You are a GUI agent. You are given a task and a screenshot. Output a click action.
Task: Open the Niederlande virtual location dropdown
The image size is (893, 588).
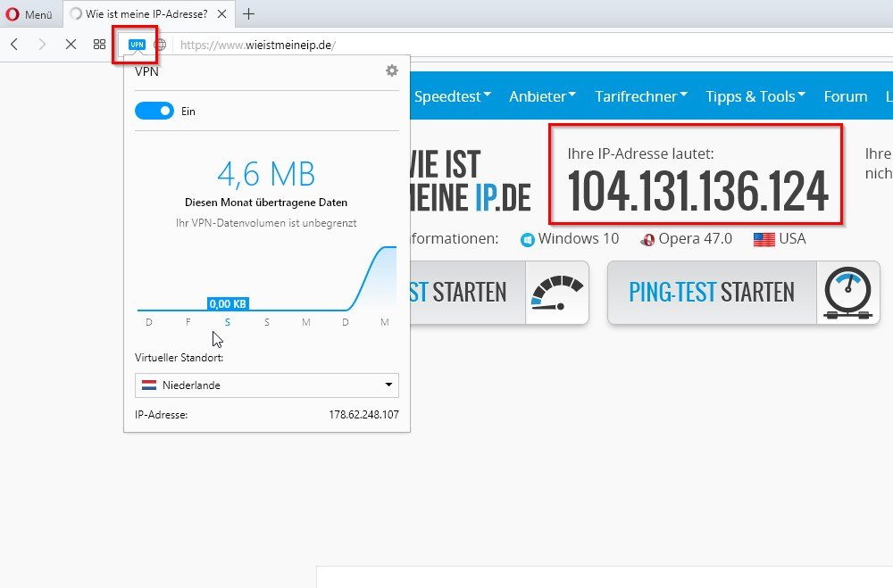point(266,385)
